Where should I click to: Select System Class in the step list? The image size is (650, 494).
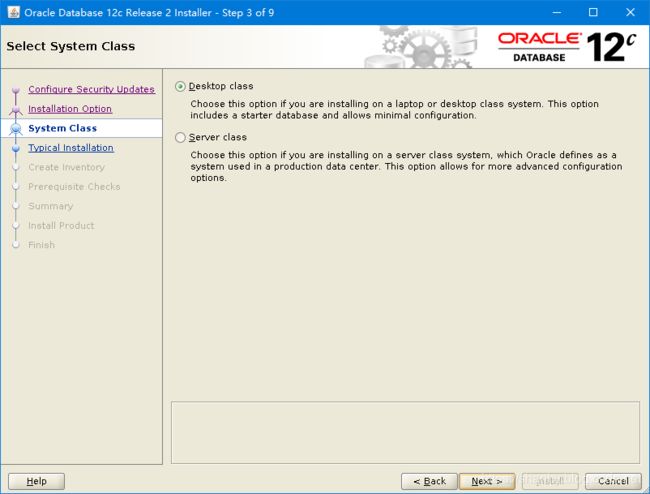tap(63, 128)
